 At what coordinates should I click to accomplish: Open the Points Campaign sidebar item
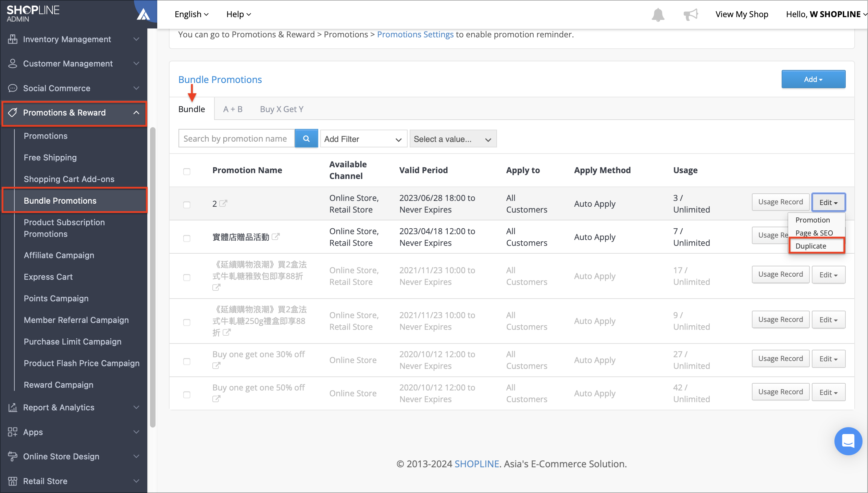[56, 298]
